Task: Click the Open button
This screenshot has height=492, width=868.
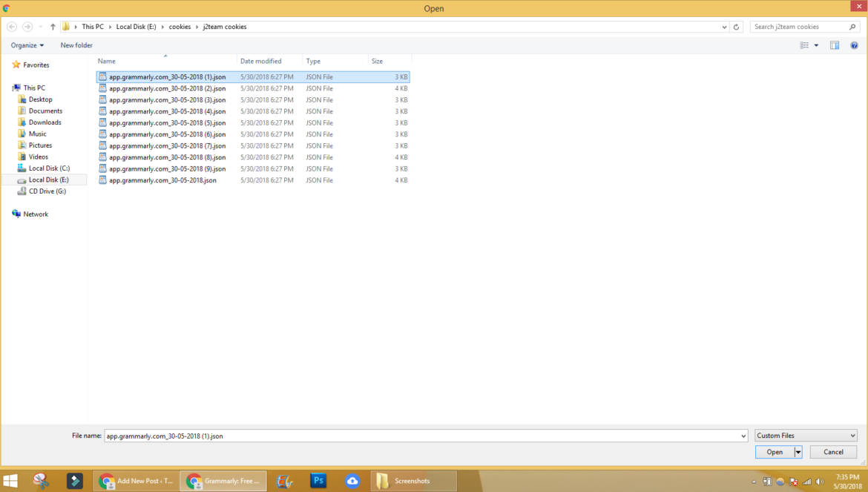Action: (775, 452)
